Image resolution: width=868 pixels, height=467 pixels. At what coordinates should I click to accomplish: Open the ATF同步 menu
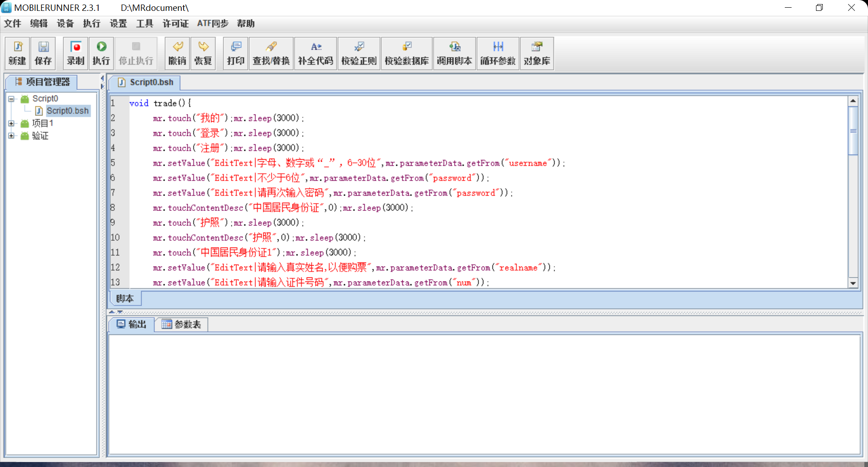pos(212,24)
